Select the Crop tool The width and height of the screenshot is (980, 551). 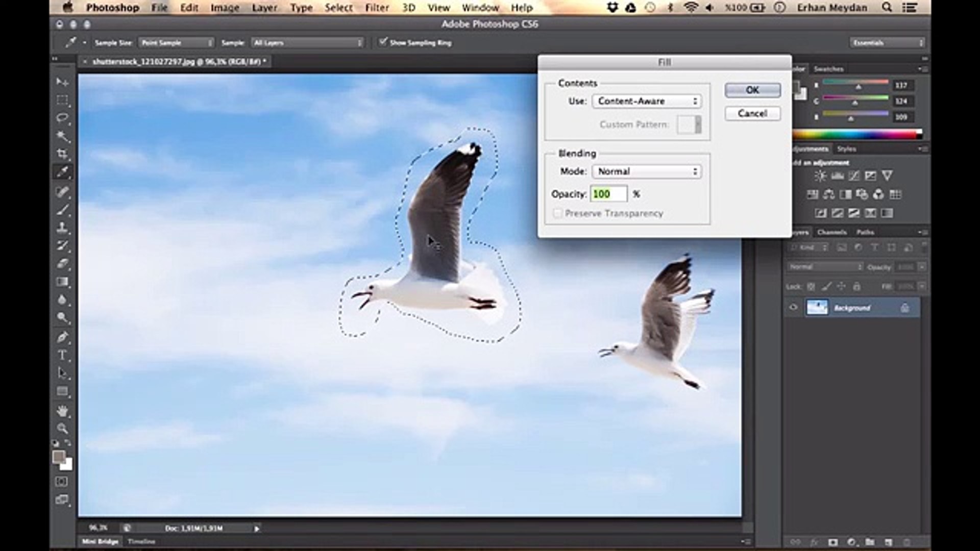coord(62,154)
